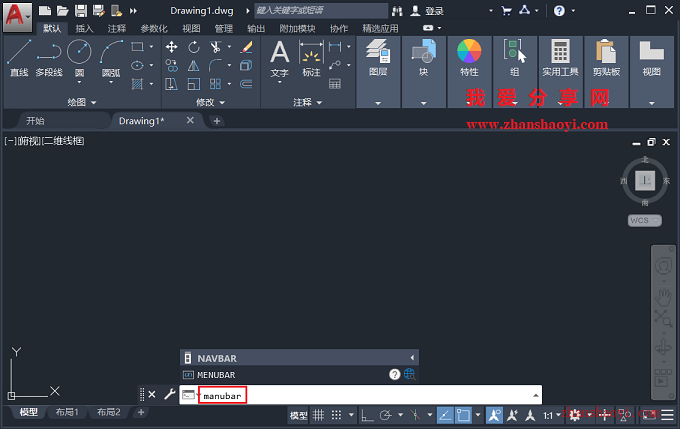This screenshot has width=680, height=429.
Task: Expand the 修改 (Modify) panel
Action: click(210, 102)
